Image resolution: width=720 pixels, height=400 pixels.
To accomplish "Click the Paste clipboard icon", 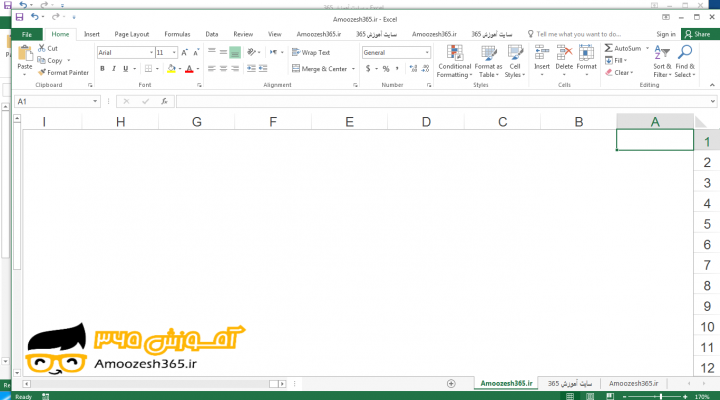I will click(25, 53).
